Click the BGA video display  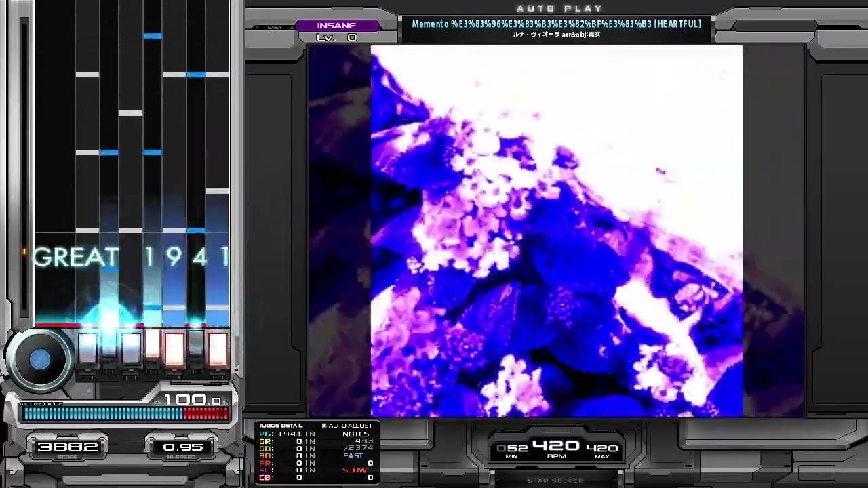click(x=556, y=230)
